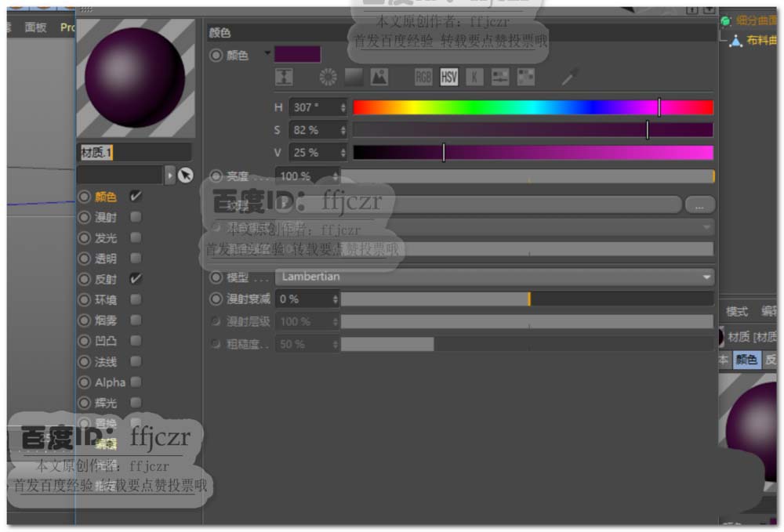784x532 pixels.
Task: Show the color swatches panel icon
Action: pos(525,77)
